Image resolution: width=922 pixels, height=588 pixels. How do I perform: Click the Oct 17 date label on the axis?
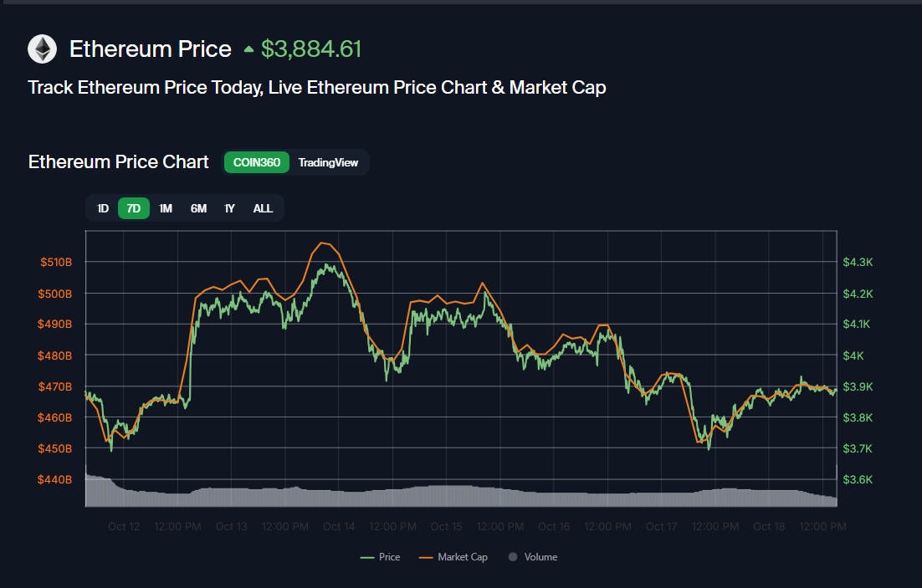pyautogui.click(x=661, y=527)
